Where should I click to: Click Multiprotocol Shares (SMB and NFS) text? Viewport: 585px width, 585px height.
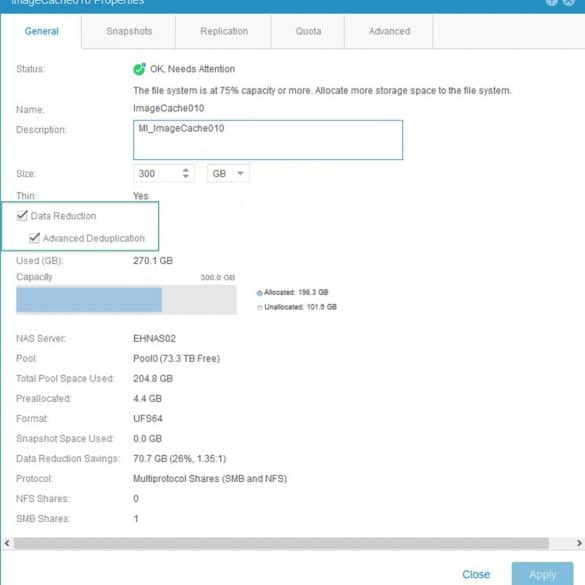coord(210,479)
